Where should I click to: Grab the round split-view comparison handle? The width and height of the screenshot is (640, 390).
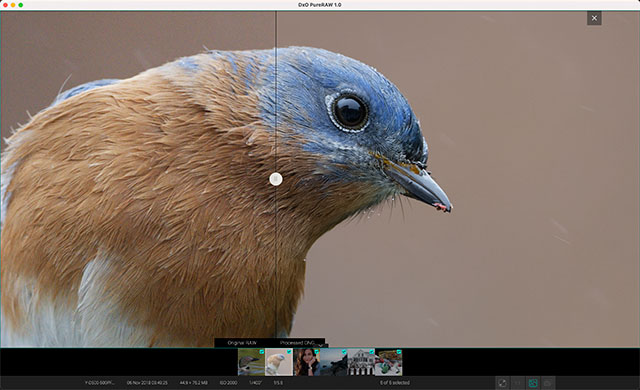(276, 179)
